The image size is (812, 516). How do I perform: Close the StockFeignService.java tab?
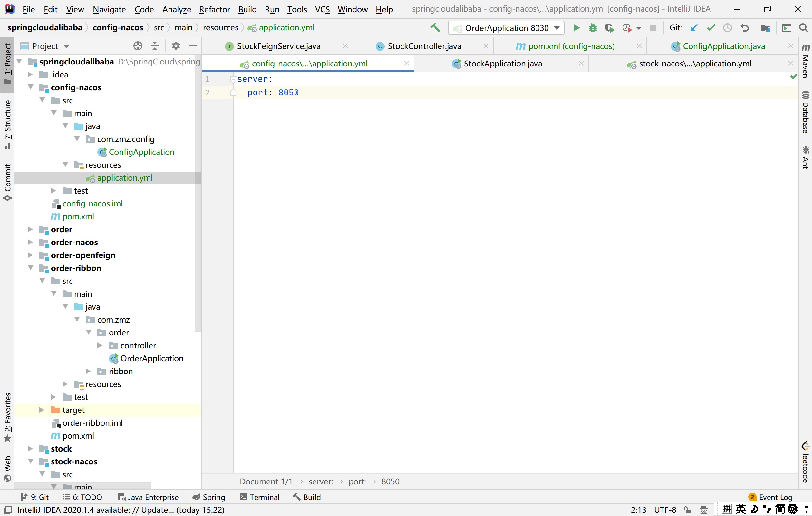pyautogui.click(x=345, y=46)
